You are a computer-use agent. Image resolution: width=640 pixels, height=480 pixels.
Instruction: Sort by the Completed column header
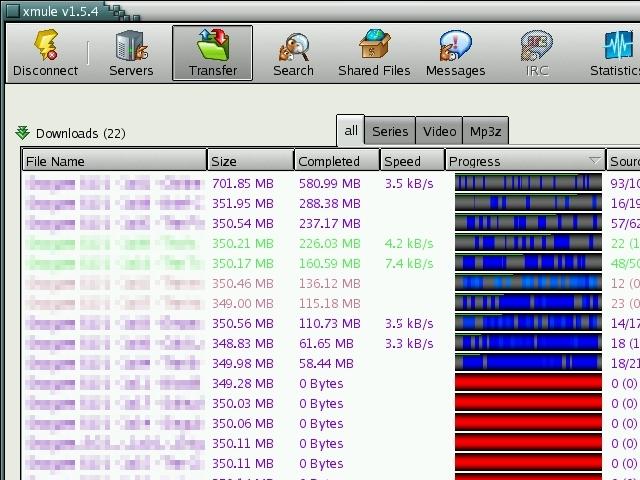click(x=336, y=161)
